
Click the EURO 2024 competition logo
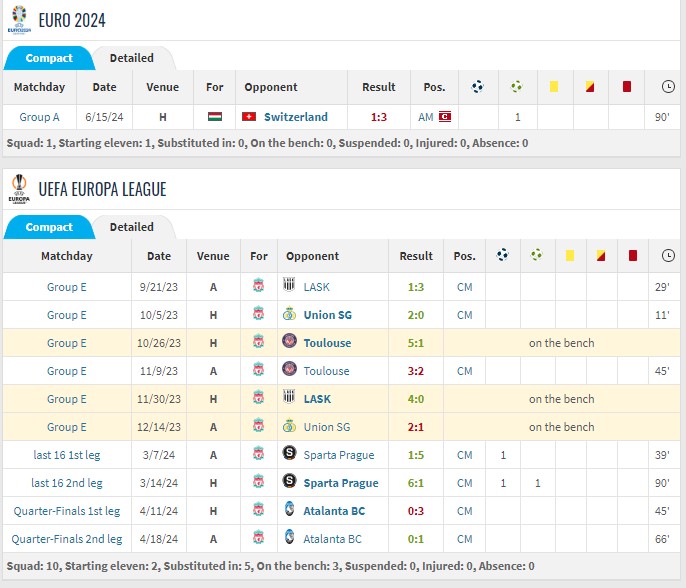point(19,20)
